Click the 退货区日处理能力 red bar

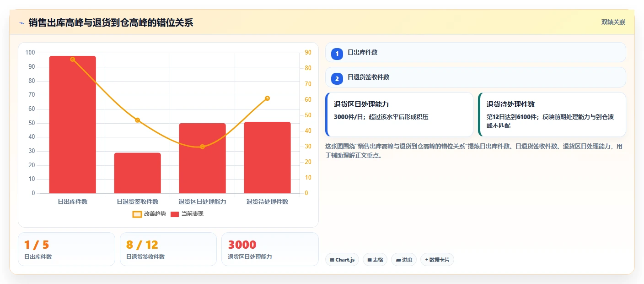coord(203,158)
